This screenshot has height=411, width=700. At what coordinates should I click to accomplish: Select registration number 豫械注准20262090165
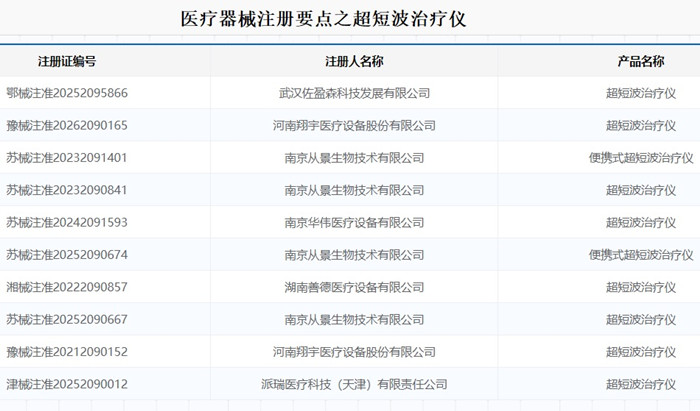pos(67,125)
